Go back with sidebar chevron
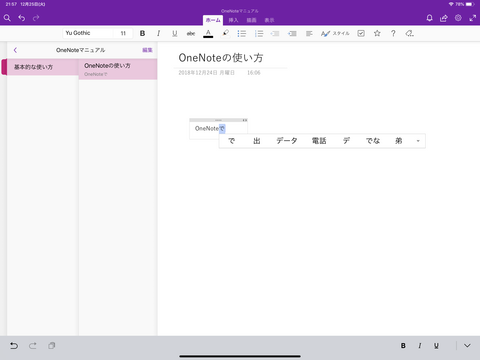Image resolution: width=480 pixels, height=360 pixels. pyautogui.click(x=15, y=50)
